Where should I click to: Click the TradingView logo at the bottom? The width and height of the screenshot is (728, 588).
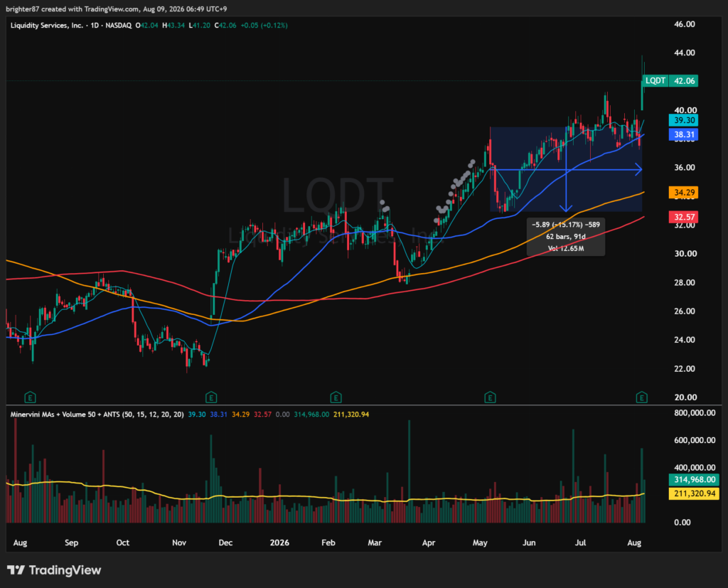(x=54, y=570)
